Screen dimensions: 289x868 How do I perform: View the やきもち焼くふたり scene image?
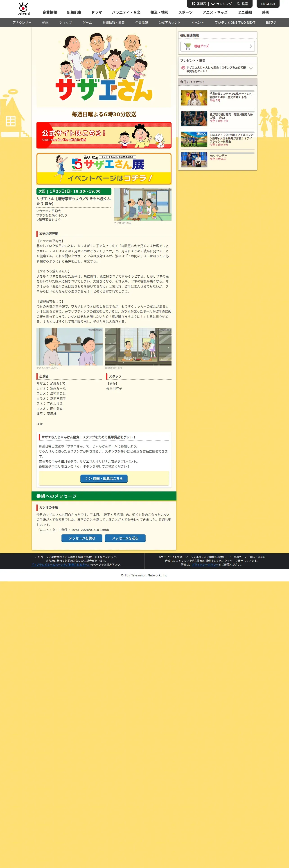point(70,346)
